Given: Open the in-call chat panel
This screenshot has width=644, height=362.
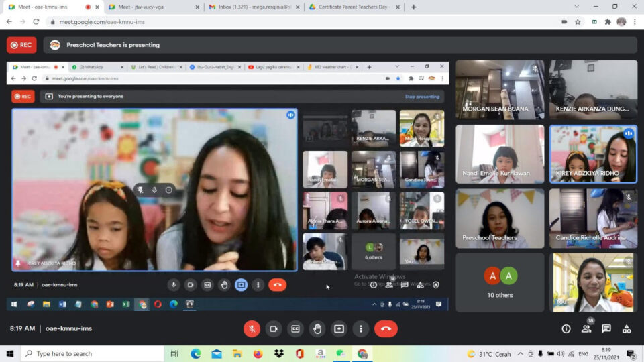Looking at the screenshot, I should 606,328.
